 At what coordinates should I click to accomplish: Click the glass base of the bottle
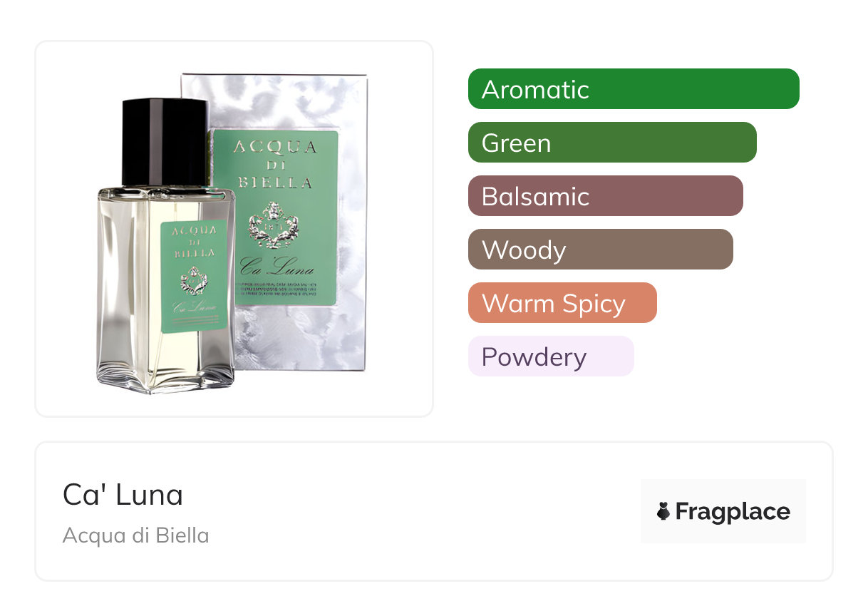click(x=165, y=378)
